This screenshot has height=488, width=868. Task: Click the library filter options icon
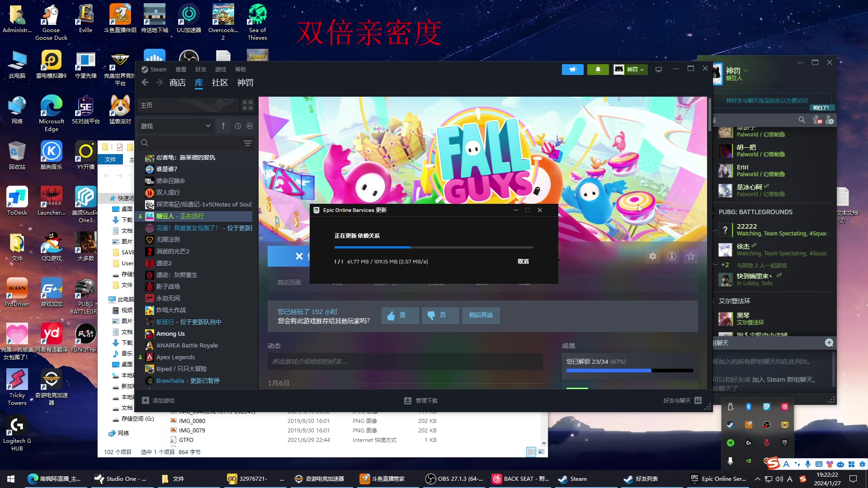click(x=247, y=143)
